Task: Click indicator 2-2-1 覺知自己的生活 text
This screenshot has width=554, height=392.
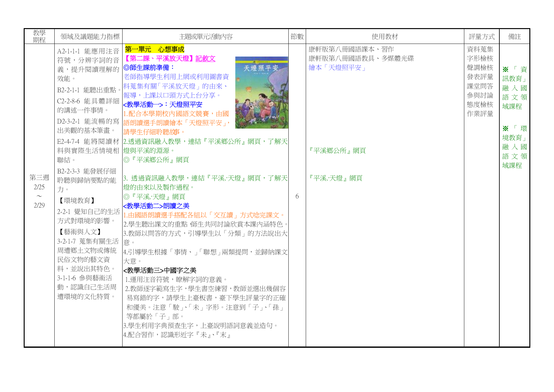Action: click(88, 216)
